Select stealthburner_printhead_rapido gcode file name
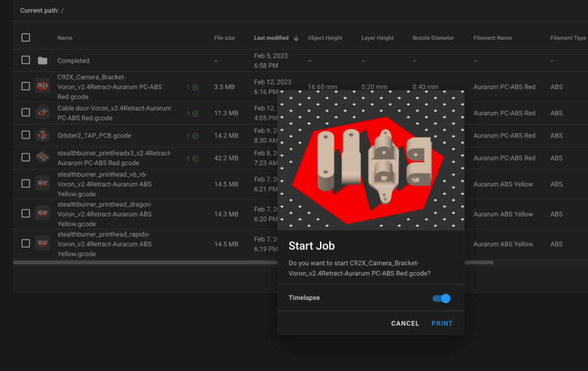This screenshot has height=371, width=588. 104,244
